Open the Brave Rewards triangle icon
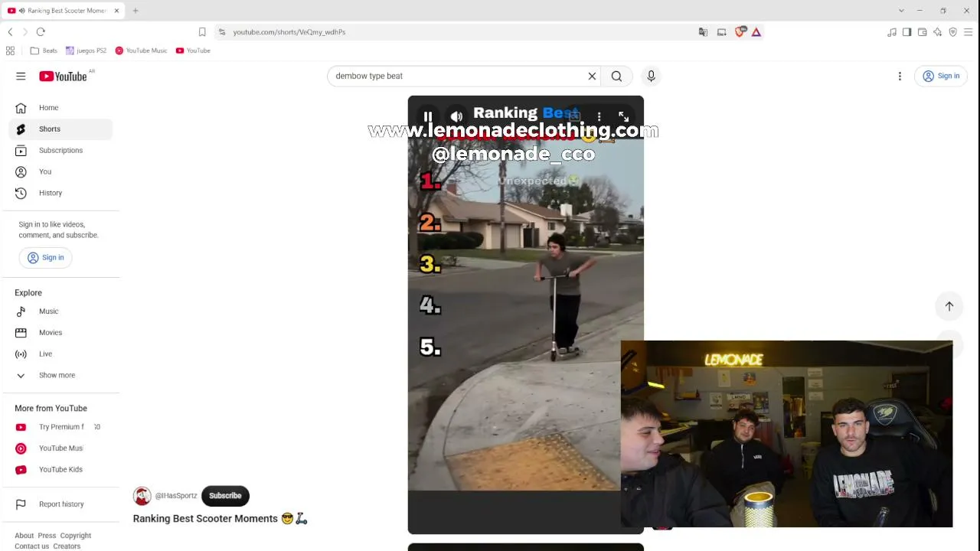This screenshot has height=551, width=980. (x=756, y=32)
